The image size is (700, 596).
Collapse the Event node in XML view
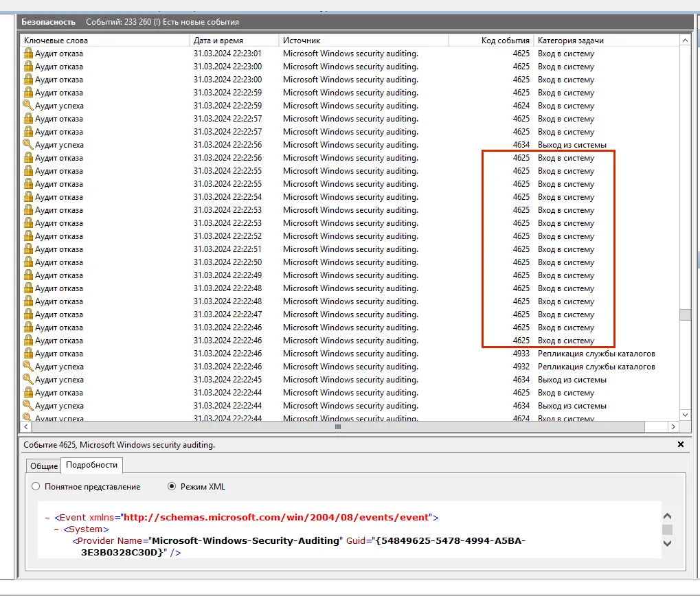pos(47,517)
